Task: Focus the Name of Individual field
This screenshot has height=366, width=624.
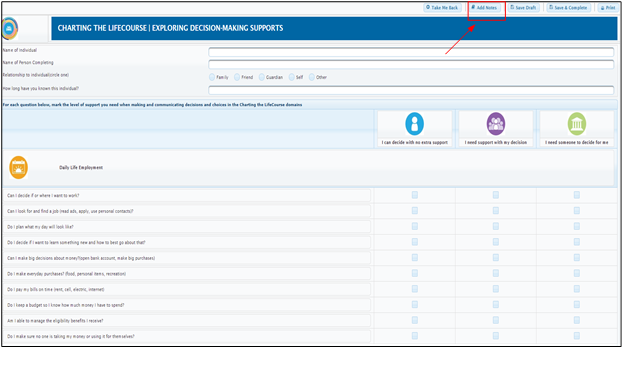Action: pos(411,52)
